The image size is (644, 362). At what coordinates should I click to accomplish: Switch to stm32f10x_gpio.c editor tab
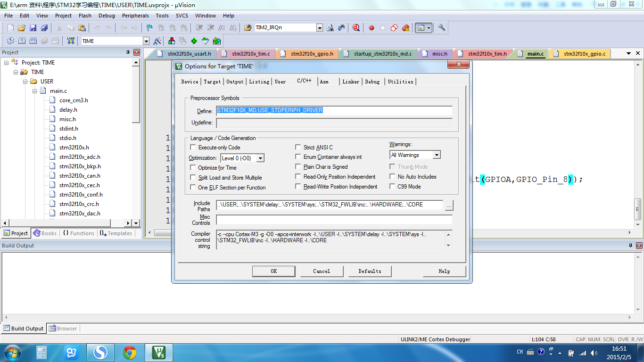(x=580, y=54)
